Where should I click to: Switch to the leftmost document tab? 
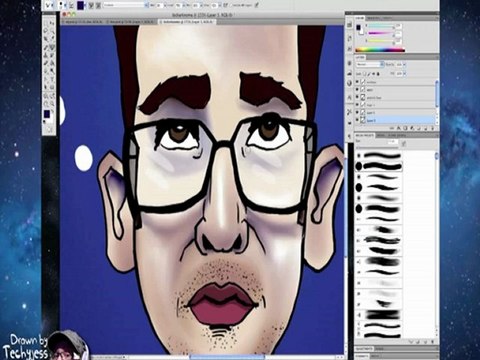(x=83, y=22)
